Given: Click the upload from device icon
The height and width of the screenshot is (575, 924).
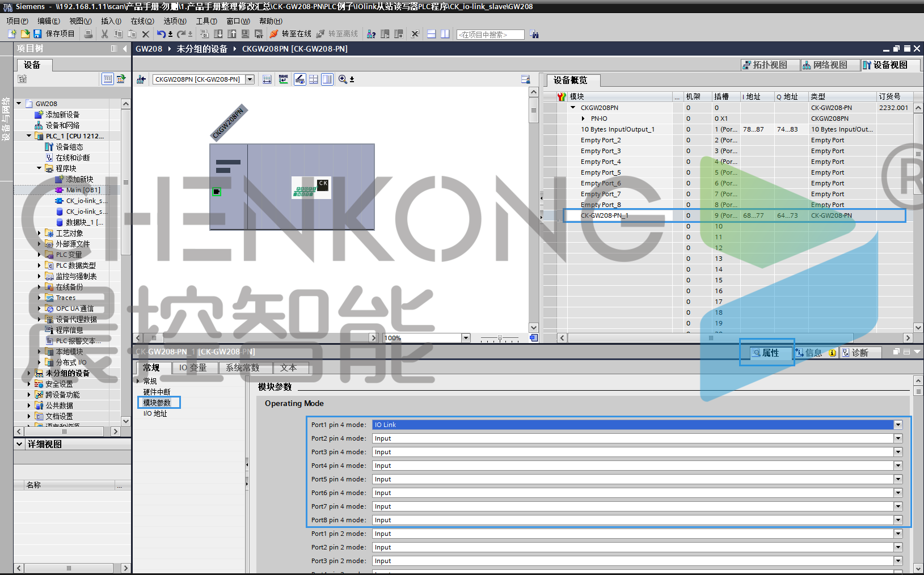Looking at the screenshot, I should (232, 34).
